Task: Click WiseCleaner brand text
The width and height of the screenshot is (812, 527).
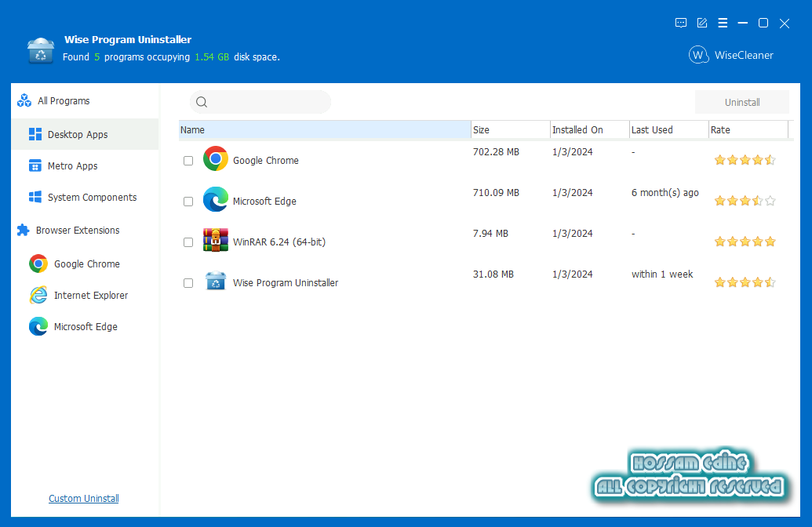Action: click(744, 56)
